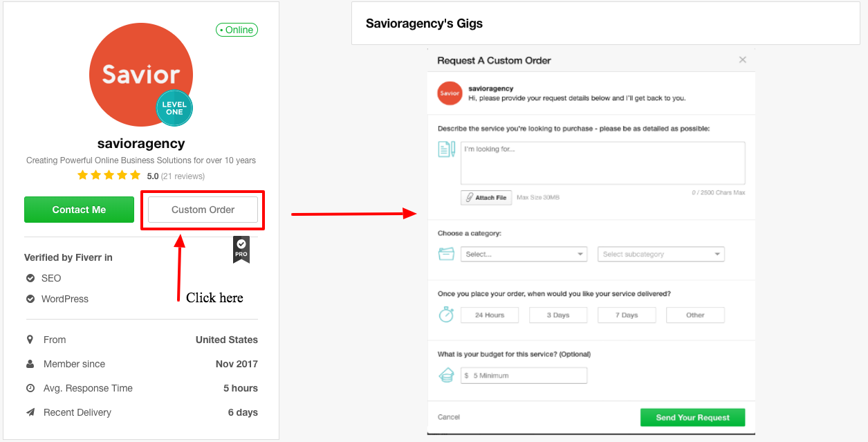Click the Online status indicator
The height and width of the screenshot is (442, 868).
(237, 30)
